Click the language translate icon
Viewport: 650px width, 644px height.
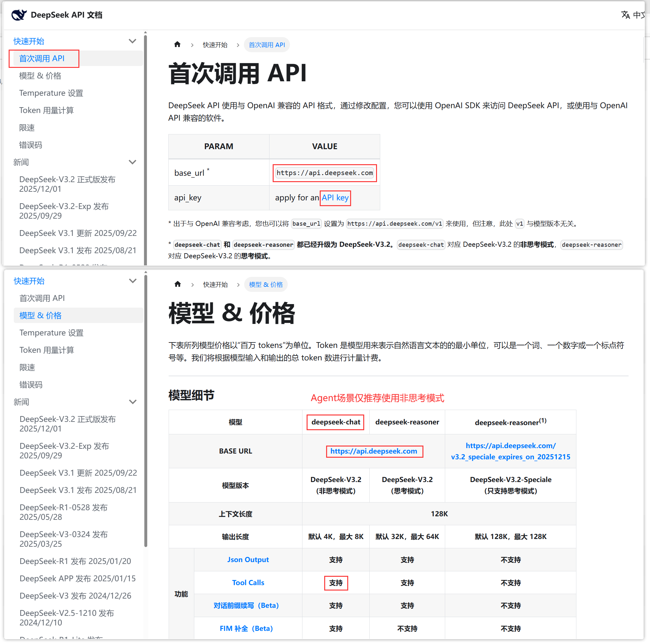coord(625,15)
